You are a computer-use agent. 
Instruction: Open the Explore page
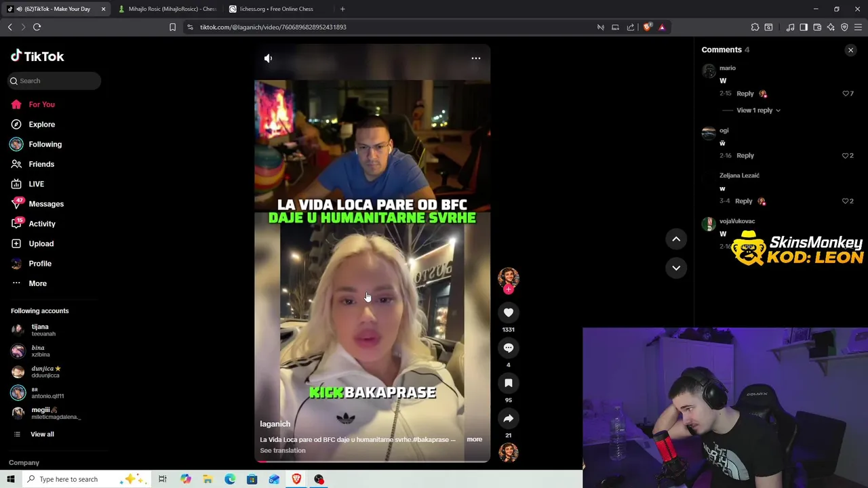pos(41,125)
